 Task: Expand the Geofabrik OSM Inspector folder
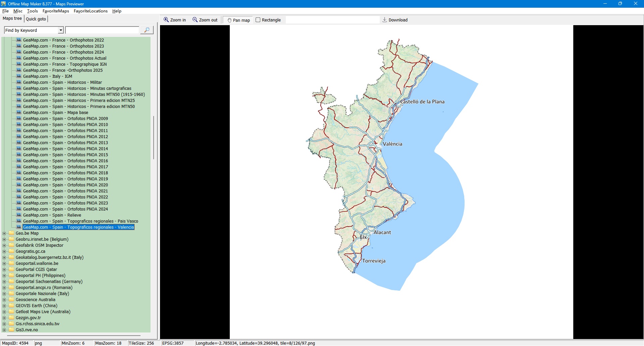(x=4, y=245)
